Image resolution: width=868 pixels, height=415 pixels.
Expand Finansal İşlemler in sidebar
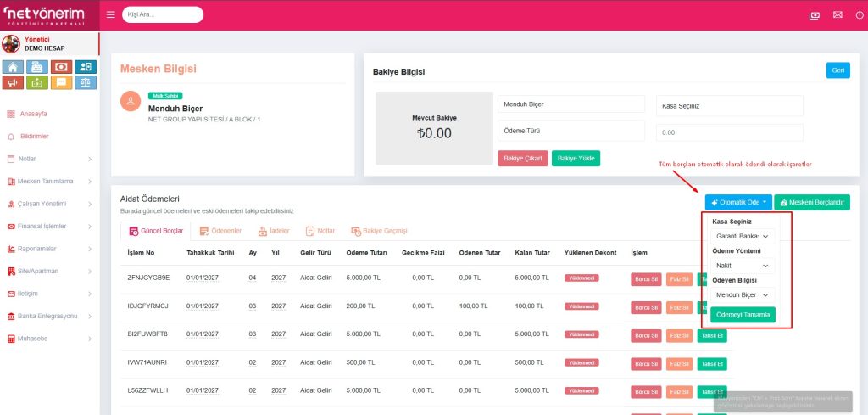(48, 226)
